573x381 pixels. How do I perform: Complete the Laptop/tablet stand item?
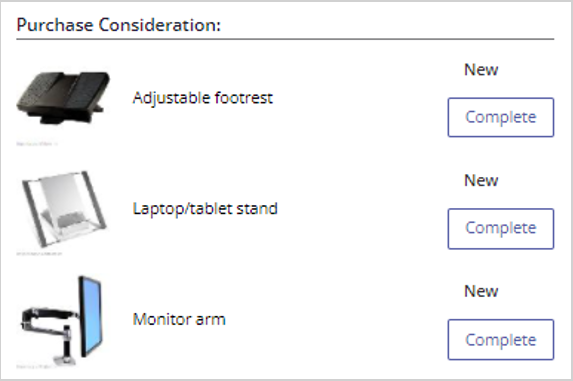click(x=501, y=229)
